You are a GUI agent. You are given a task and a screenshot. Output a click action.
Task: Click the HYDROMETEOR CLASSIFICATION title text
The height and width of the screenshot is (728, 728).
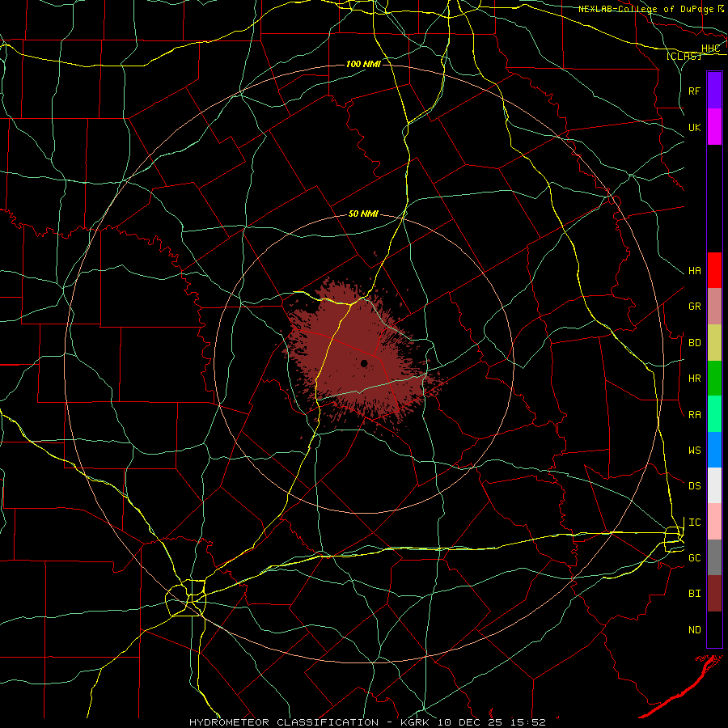tap(284, 722)
